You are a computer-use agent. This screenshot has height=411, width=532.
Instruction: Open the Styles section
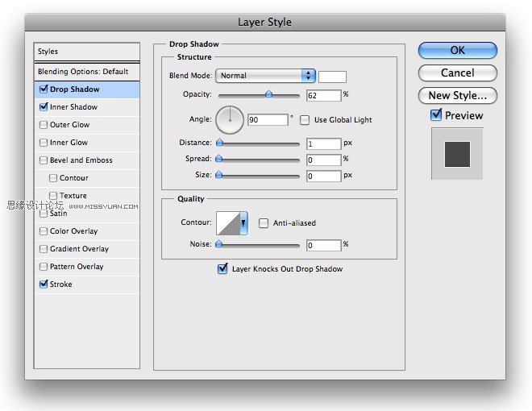[87, 52]
